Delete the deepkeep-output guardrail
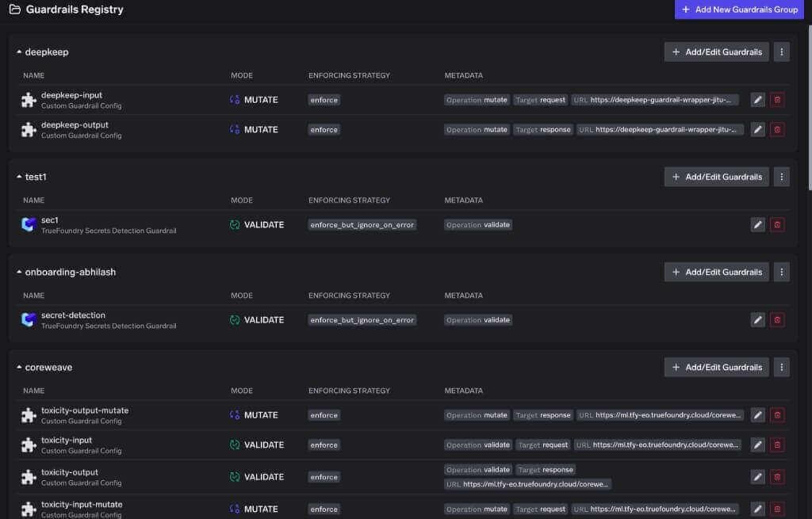 tap(777, 129)
